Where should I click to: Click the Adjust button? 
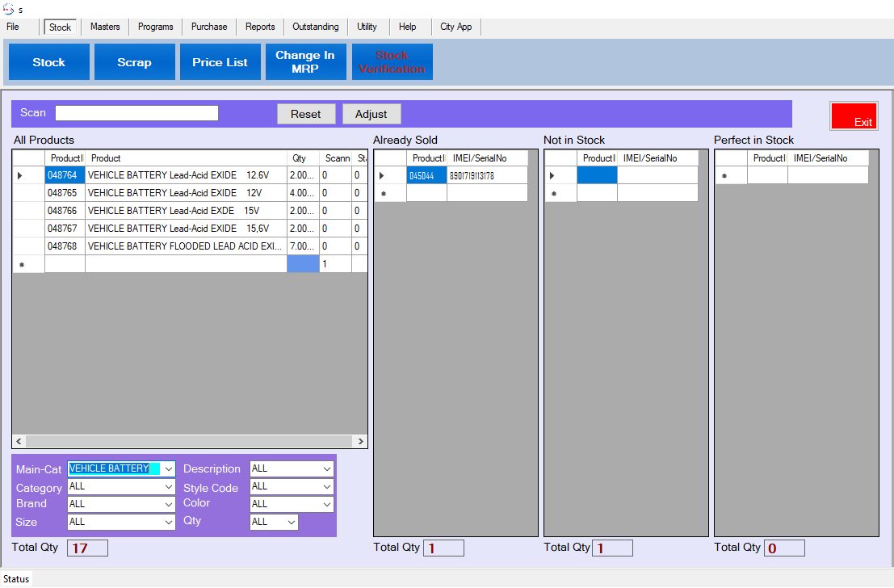click(x=371, y=114)
